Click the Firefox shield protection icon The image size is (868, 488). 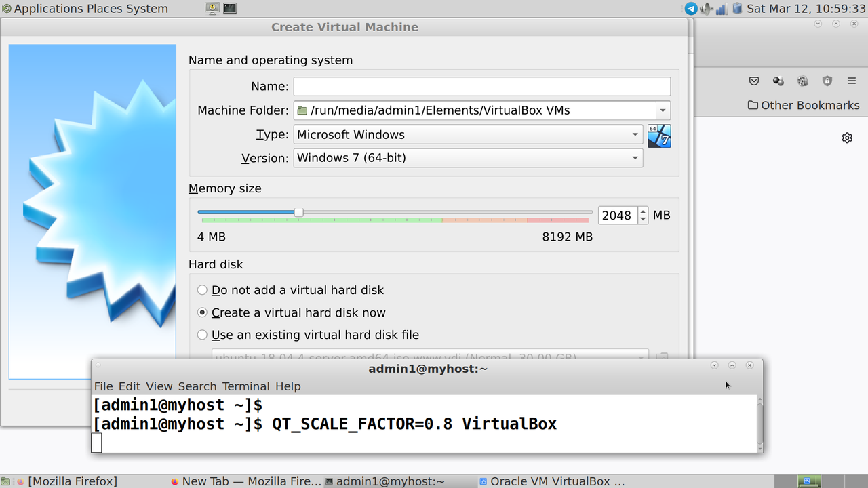827,81
